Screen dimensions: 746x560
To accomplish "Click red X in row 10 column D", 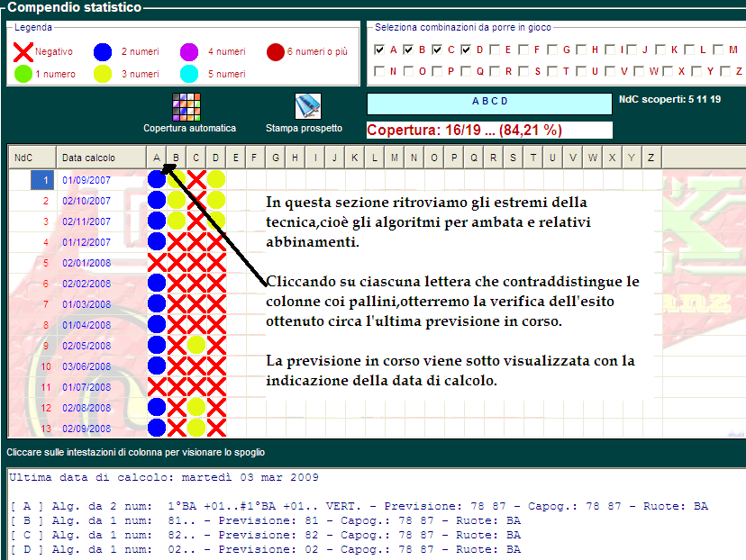I will pos(216,366).
